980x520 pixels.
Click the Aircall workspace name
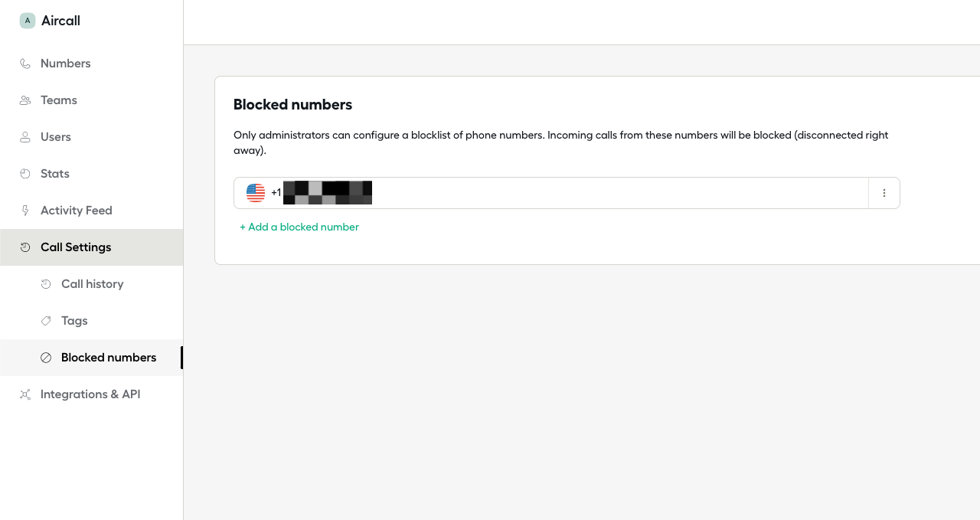point(60,21)
